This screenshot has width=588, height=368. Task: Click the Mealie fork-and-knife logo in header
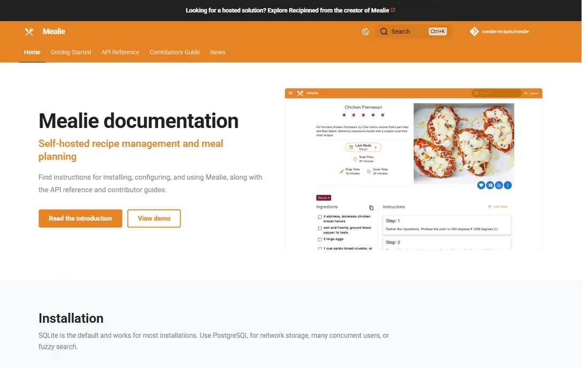(29, 32)
